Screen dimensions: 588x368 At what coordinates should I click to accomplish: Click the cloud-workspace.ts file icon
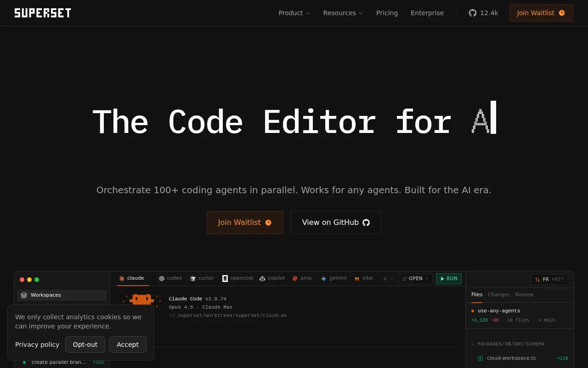(x=481, y=358)
